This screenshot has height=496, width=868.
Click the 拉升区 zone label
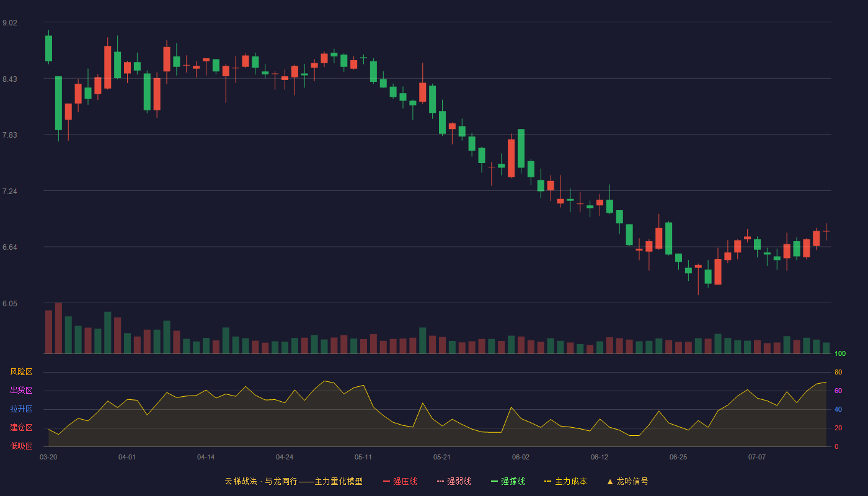[21, 409]
